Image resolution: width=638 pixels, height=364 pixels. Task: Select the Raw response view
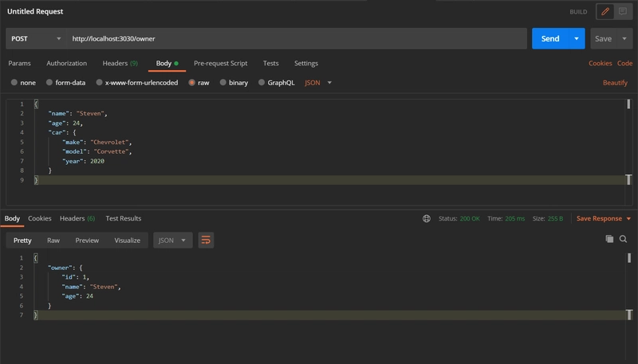tap(53, 240)
